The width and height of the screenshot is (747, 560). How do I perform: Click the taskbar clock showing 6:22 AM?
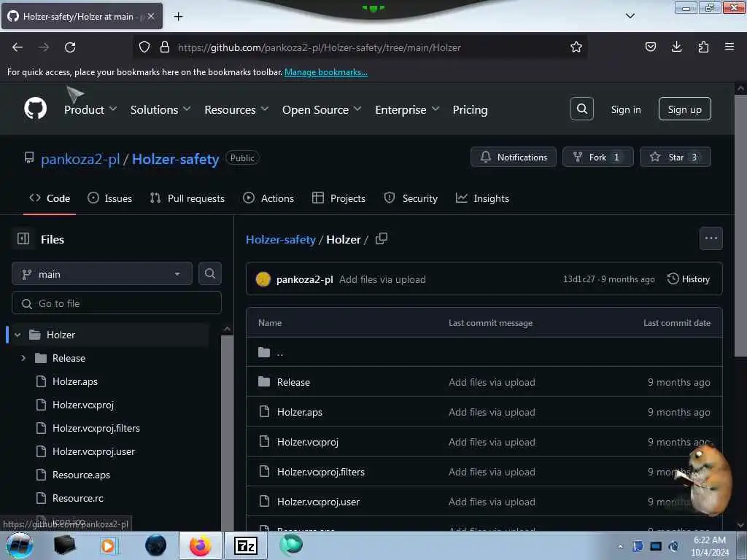[x=709, y=546]
